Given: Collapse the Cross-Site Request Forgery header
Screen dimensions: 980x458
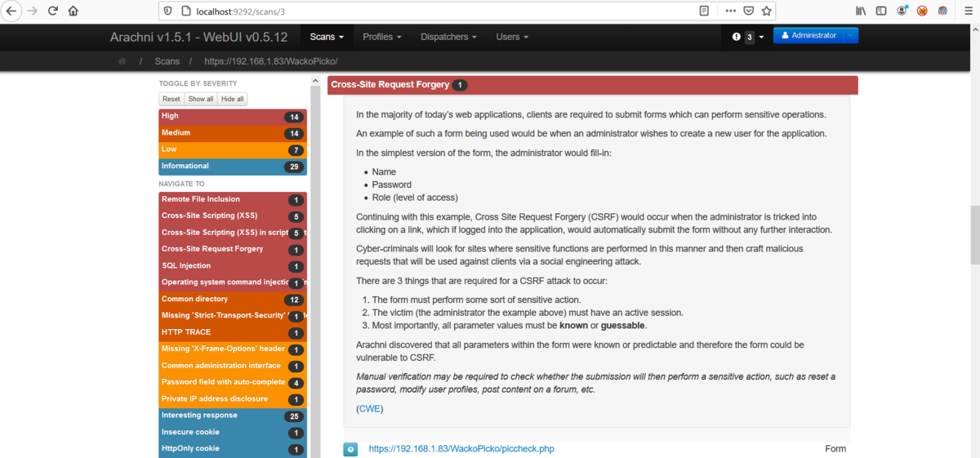Looking at the screenshot, I should [x=593, y=85].
